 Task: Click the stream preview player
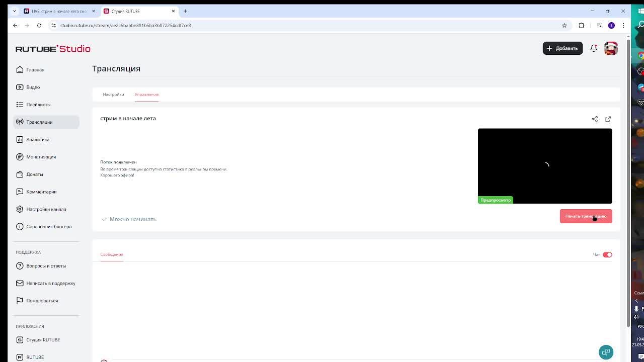(545, 166)
